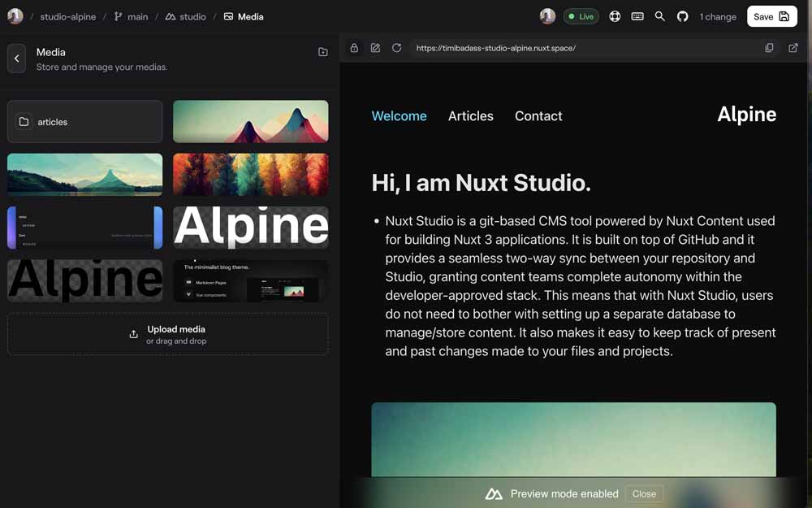Close the preview mode banner
812x508 pixels.
[644, 493]
